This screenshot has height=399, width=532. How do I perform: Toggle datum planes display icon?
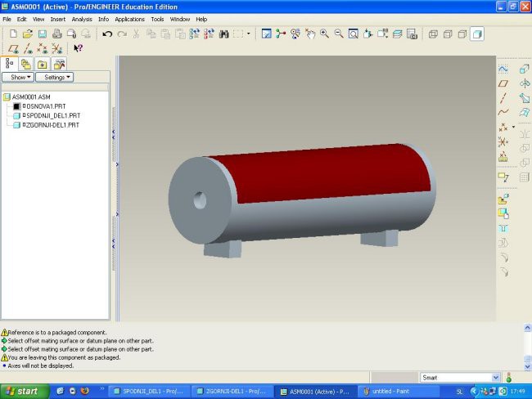point(13,48)
